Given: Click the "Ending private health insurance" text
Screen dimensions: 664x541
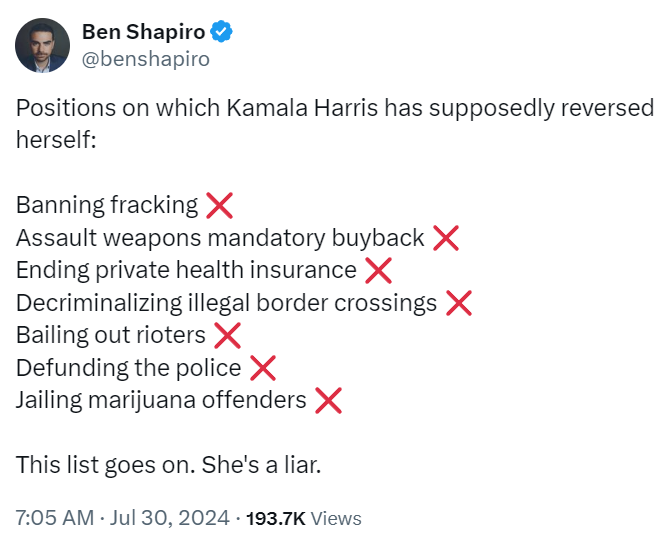Looking at the screenshot, I should [186, 270].
